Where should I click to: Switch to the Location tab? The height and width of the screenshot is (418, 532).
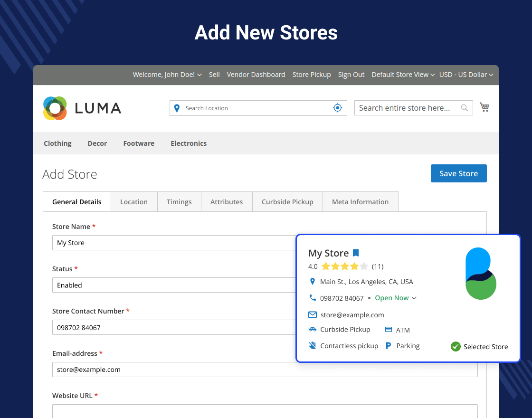click(x=134, y=202)
